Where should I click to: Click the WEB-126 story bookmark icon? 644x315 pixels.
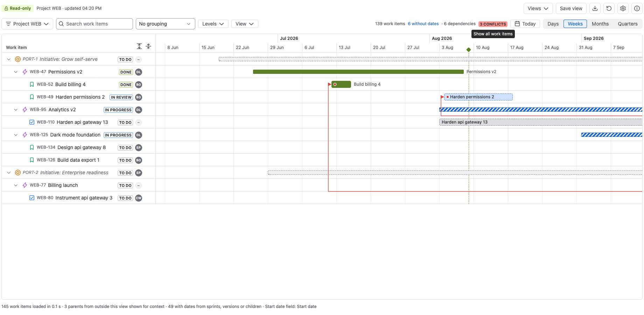coord(32,160)
